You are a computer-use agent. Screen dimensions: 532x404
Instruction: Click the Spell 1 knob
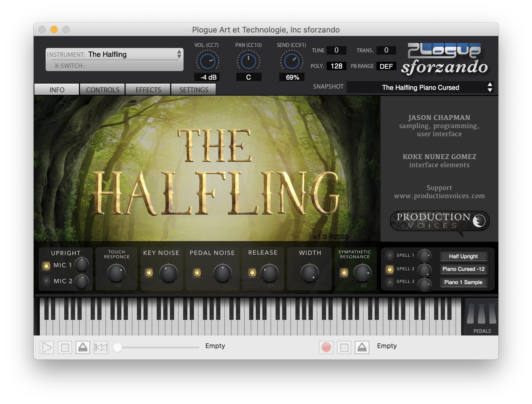425,256
